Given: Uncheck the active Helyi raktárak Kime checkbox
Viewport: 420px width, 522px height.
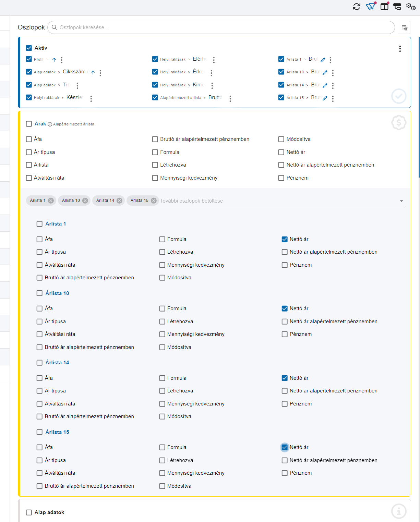Looking at the screenshot, I should (155, 85).
